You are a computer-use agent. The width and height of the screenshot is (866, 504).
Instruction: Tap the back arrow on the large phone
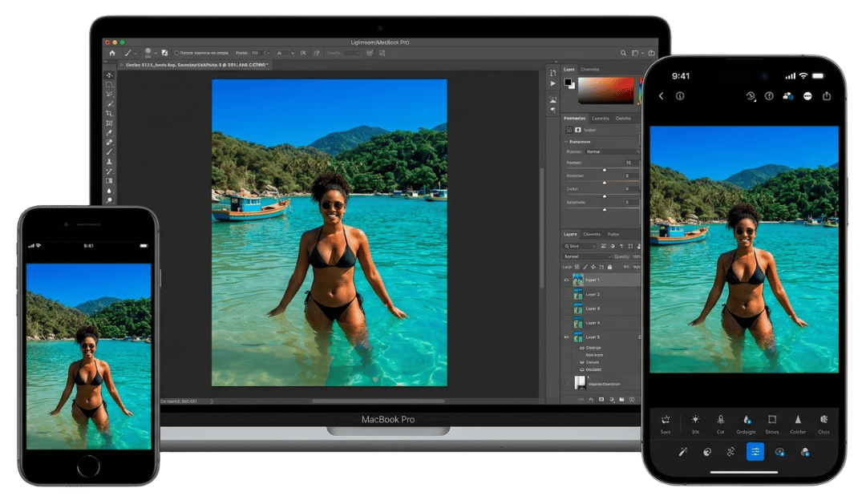[661, 96]
